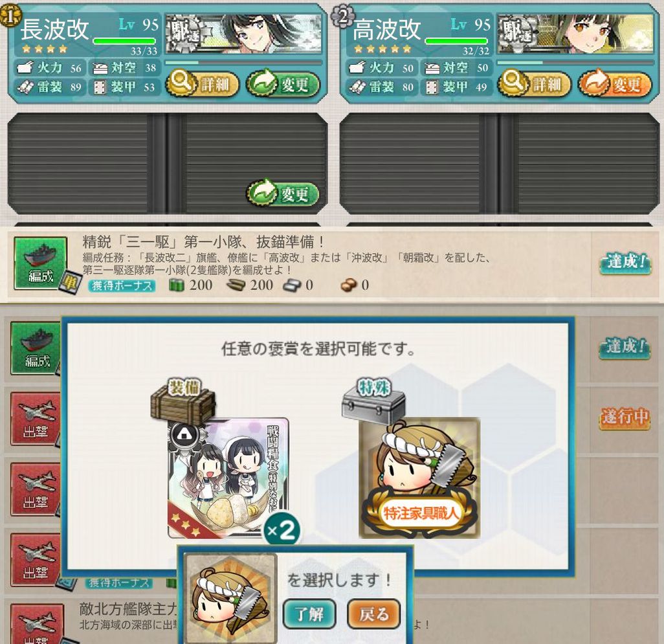Click 変更 button in empty third slot
This screenshot has width=664, height=644.
pyautogui.click(x=283, y=194)
